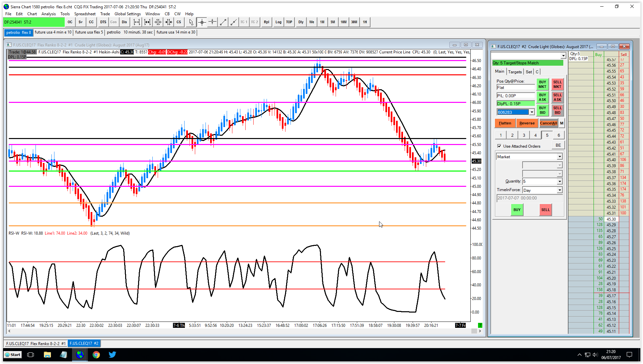This screenshot has width=643, height=364.
Task: Switch to the Targets tab
Action: (x=515, y=72)
